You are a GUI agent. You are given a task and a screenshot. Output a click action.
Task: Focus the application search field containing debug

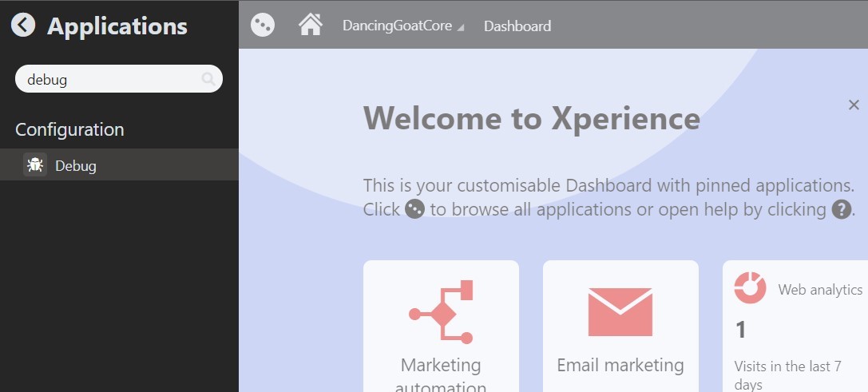pos(118,79)
